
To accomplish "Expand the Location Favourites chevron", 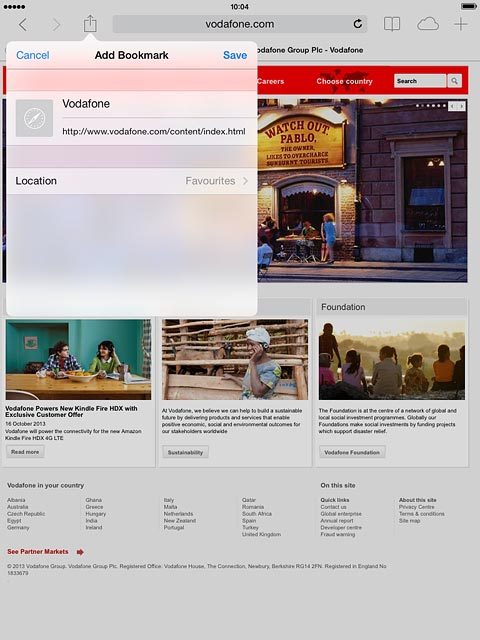I will (245, 181).
